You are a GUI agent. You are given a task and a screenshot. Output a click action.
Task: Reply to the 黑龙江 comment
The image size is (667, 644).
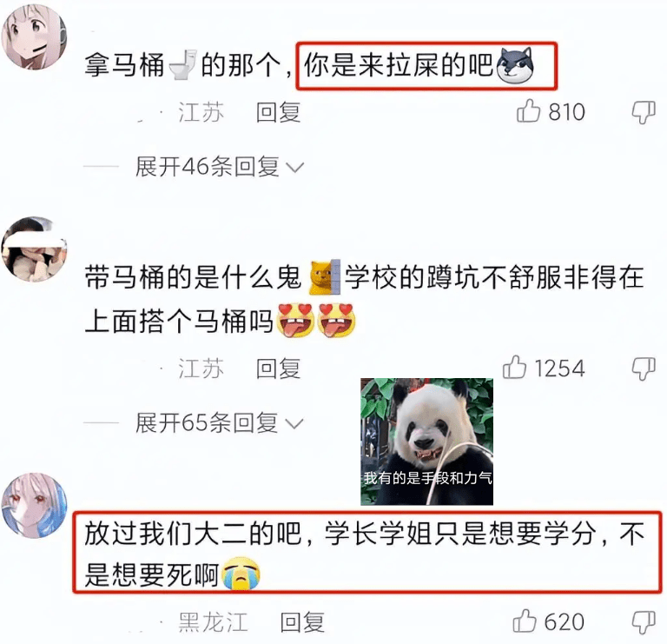[x=302, y=622]
